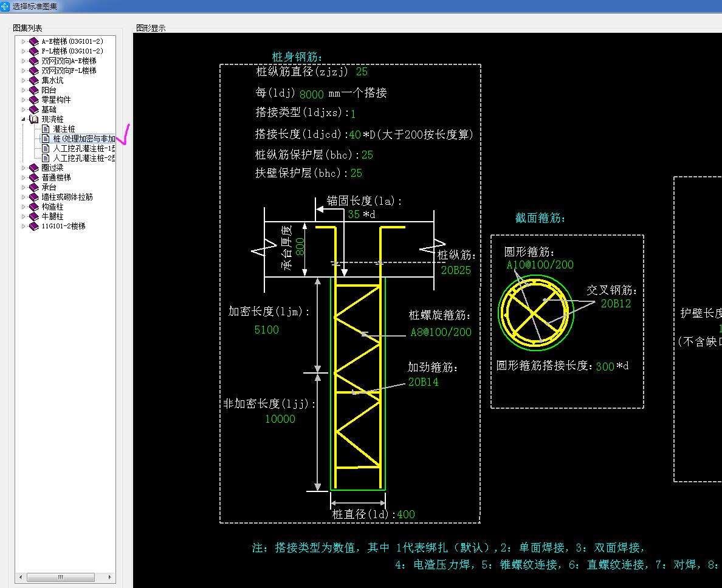Expand the 11G101-2楼梯 tree node

(x=23, y=226)
